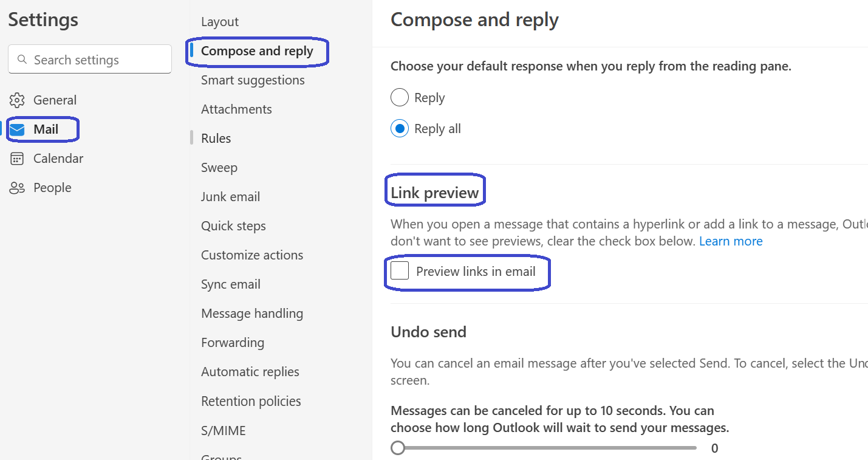Open Junk email settings

(x=230, y=196)
